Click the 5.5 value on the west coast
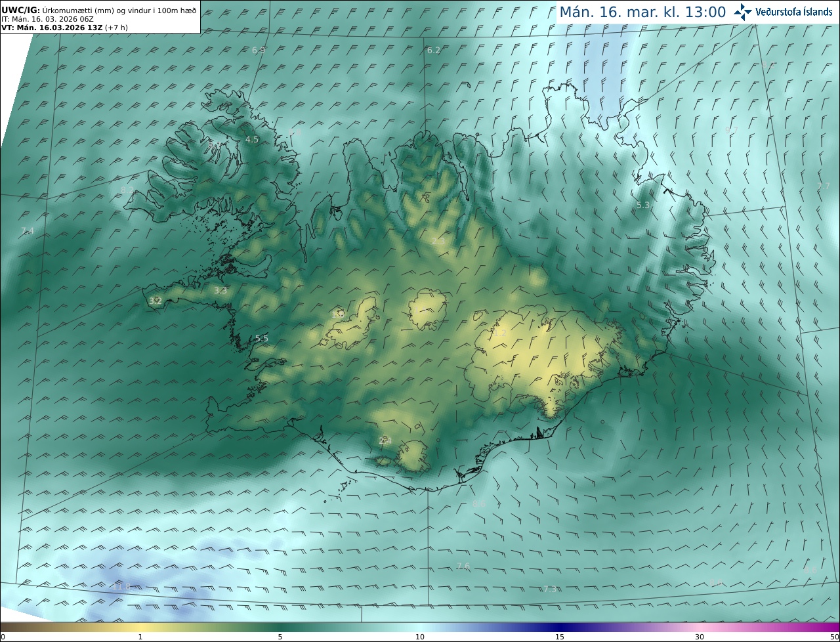The width and height of the screenshot is (840, 642). coord(262,338)
